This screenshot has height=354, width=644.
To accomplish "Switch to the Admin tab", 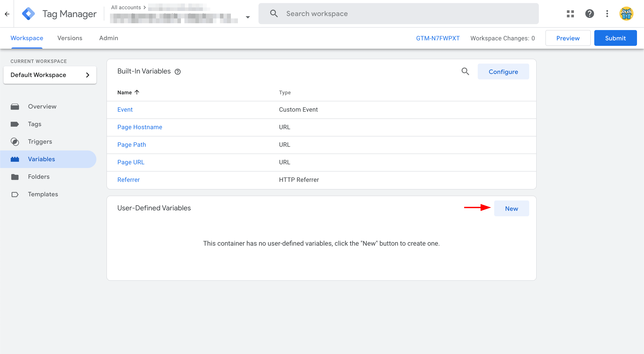I will 108,38.
